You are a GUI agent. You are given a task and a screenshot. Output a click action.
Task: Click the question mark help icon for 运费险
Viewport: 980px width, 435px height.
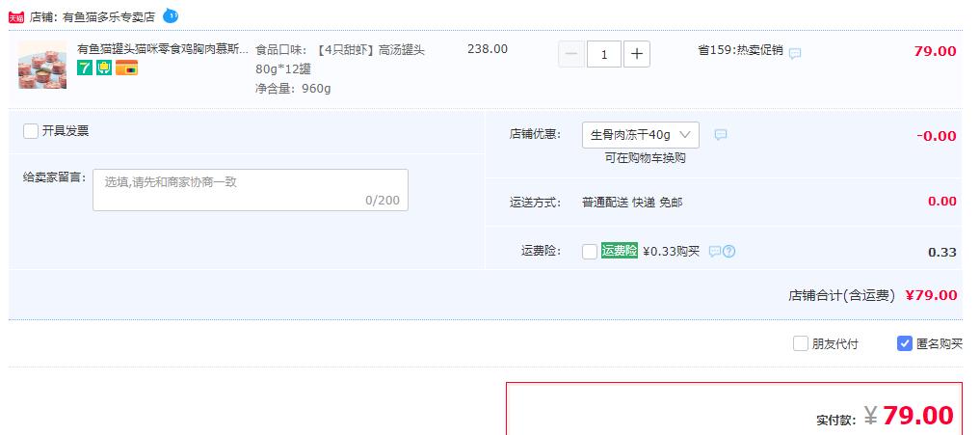pyautogui.click(x=728, y=252)
